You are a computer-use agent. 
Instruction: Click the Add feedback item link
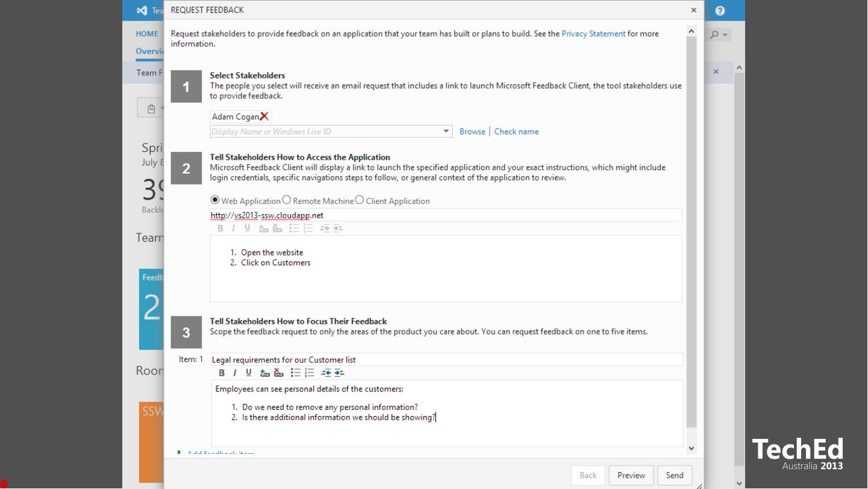click(x=220, y=453)
